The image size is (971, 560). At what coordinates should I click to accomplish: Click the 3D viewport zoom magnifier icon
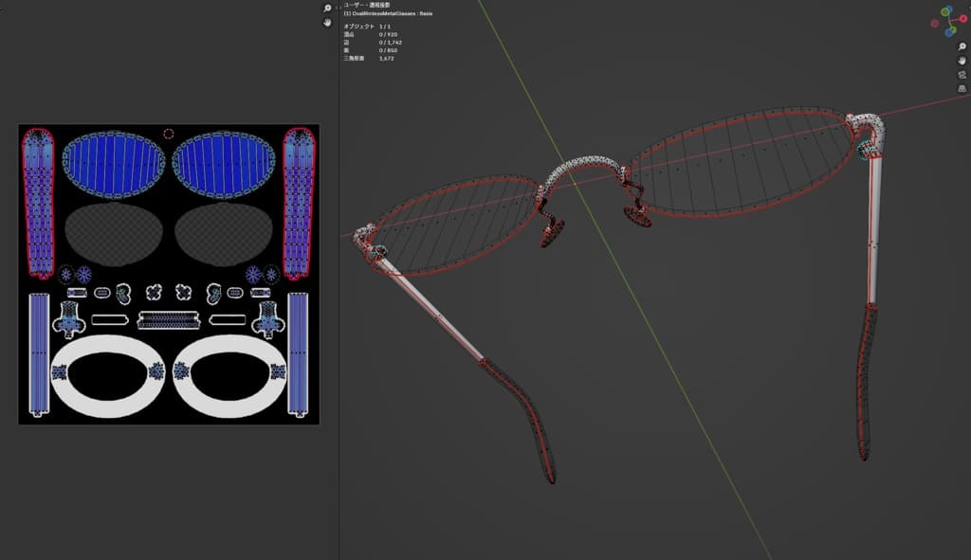(x=962, y=45)
